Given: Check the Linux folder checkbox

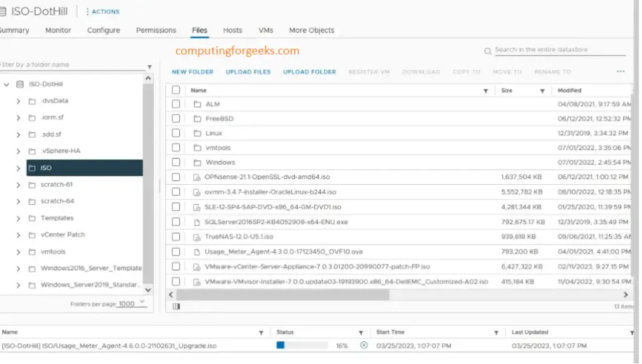Looking at the screenshot, I should click(176, 133).
